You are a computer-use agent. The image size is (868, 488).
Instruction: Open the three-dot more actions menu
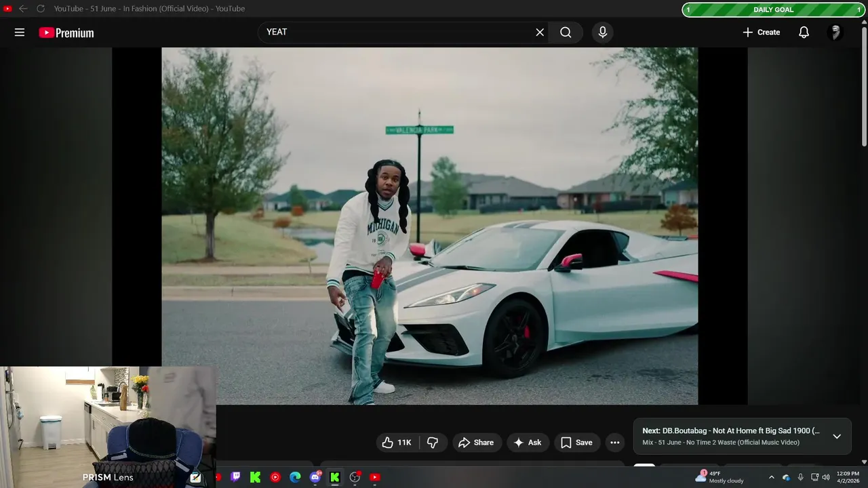(x=615, y=443)
